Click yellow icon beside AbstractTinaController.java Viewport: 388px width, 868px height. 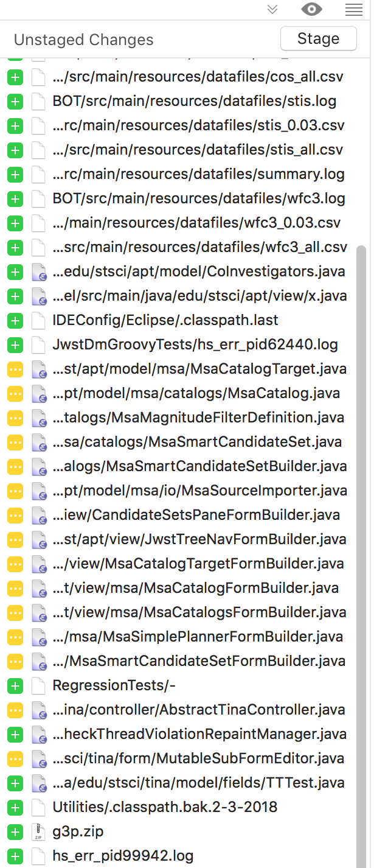click(15, 710)
